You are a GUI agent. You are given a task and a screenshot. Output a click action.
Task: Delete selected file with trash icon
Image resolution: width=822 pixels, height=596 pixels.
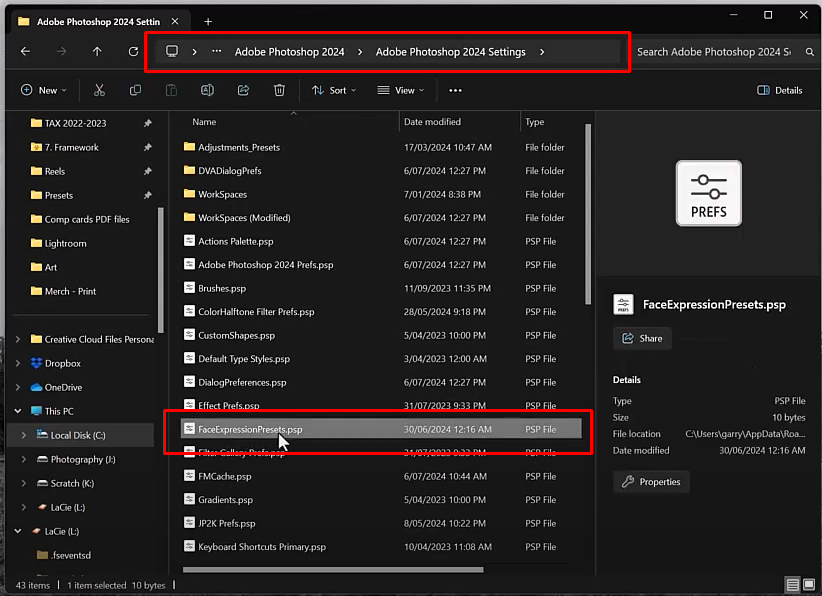coord(279,90)
